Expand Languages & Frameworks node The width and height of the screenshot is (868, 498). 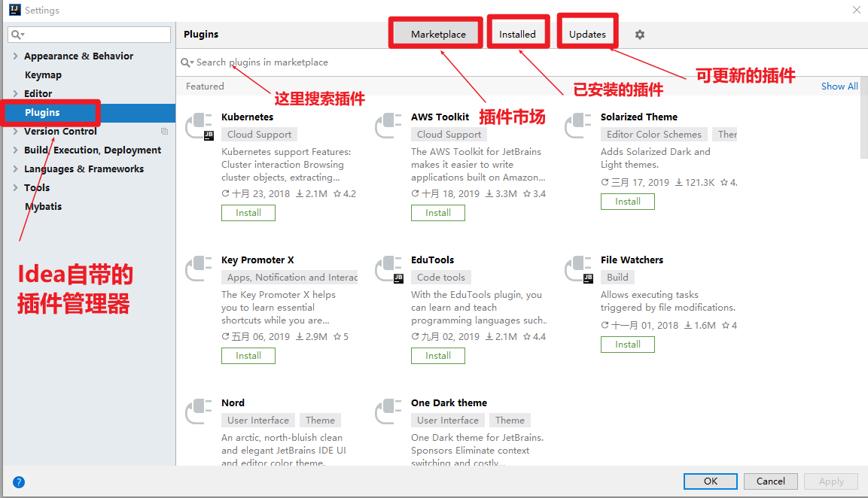pos(16,169)
